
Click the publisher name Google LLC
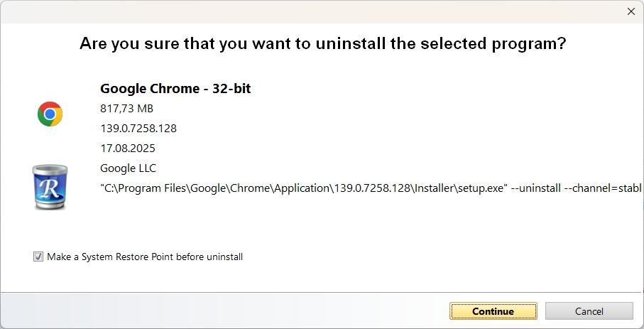point(128,168)
